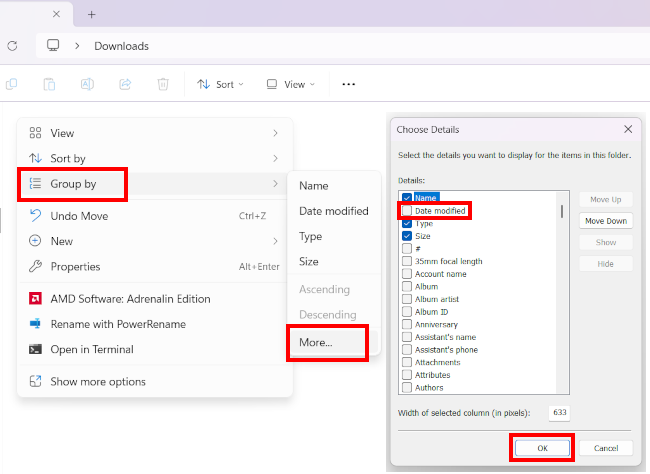Click the Cancel button in dialog
Viewport: 650px width, 474px height.
click(x=606, y=448)
